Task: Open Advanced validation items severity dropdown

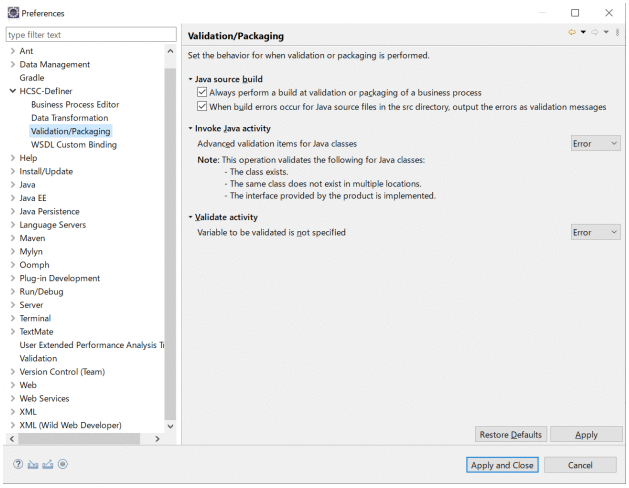Action: 596,144
